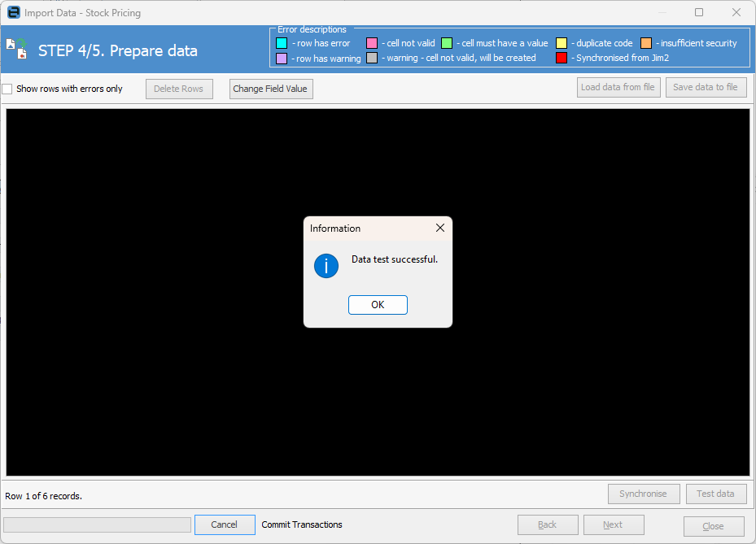
Task: Go to previous step with Back
Action: [x=548, y=524]
